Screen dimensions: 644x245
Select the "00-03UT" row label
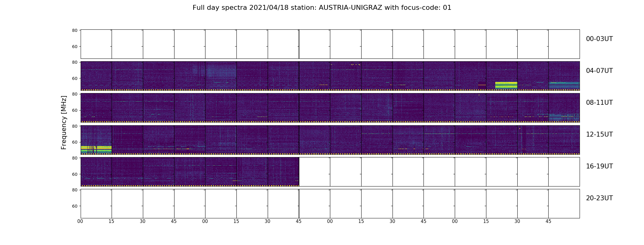[x=599, y=39]
